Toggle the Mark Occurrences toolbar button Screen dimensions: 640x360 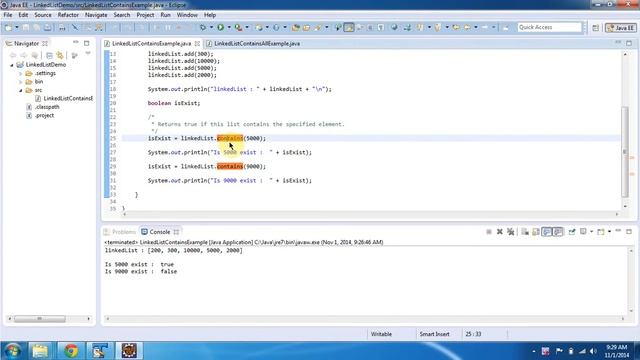[x=349, y=27]
